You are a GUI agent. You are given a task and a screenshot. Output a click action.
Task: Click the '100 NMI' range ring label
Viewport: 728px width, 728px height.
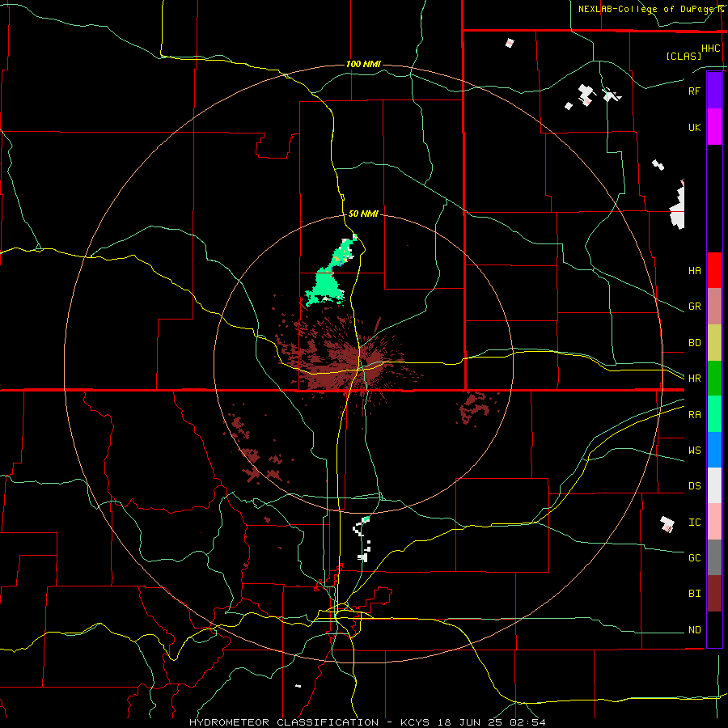click(363, 64)
